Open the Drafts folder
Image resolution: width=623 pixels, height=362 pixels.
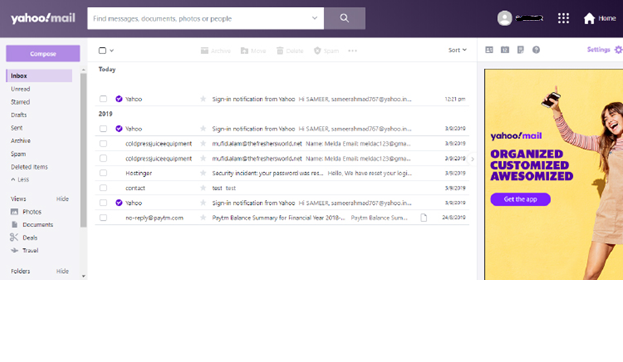pyautogui.click(x=19, y=115)
